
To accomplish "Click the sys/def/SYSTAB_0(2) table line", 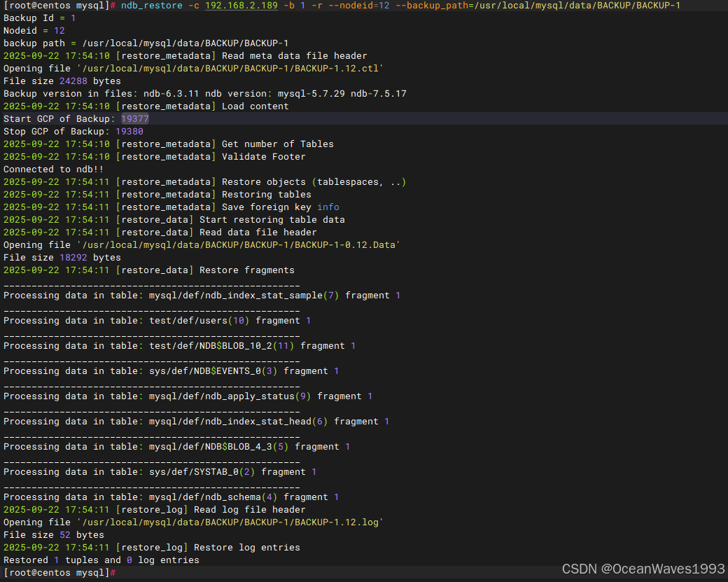I will pyautogui.click(x=160, y=471).
